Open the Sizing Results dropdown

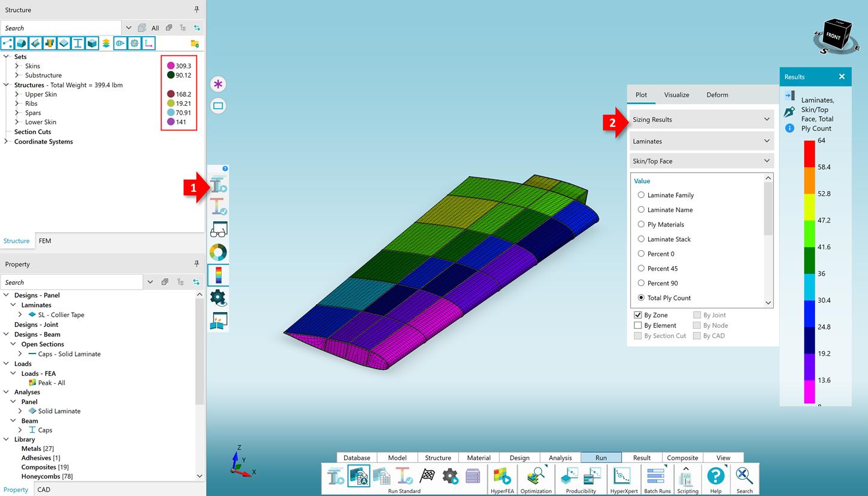[701, 120]
